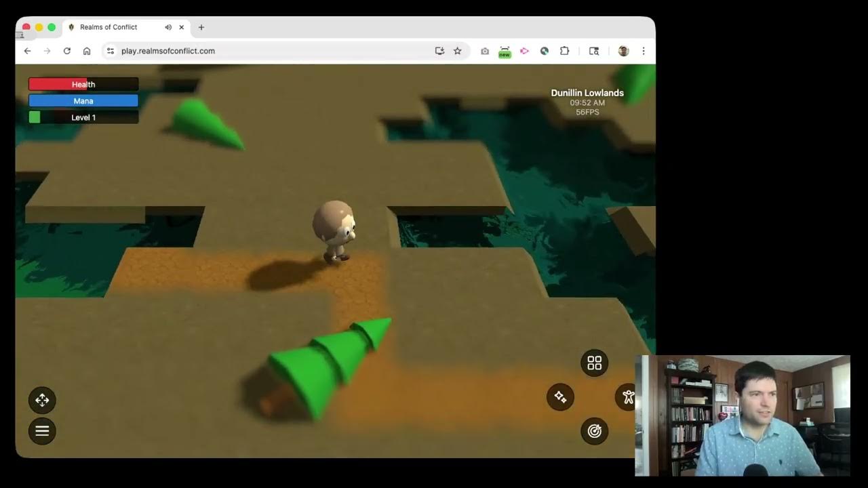868x488 pixels.
Task: Open the Google profile avatar menu
Action: [623, 51]
